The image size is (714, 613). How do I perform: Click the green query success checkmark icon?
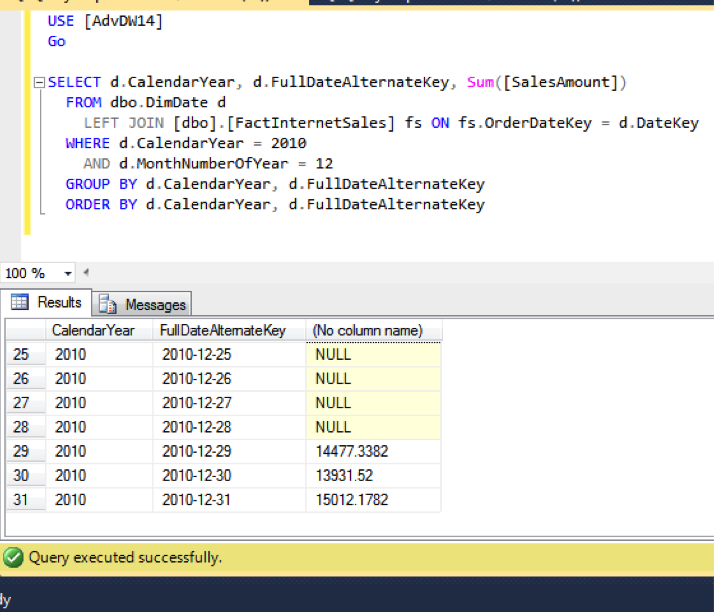tap(13, 557)
